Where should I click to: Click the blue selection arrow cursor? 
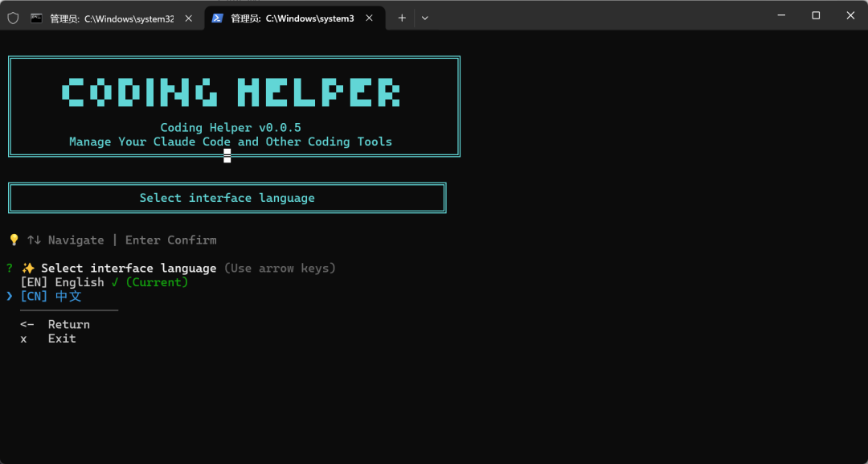coord(10,296)
